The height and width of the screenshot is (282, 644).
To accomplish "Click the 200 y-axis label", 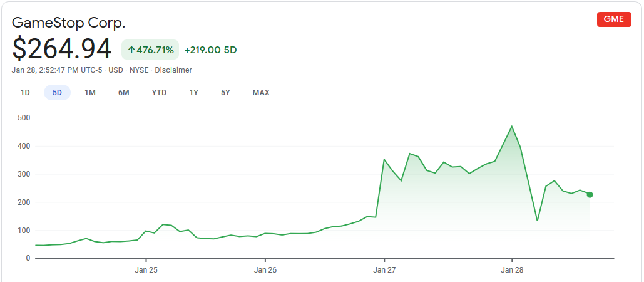I will click(x=24, y=202).
